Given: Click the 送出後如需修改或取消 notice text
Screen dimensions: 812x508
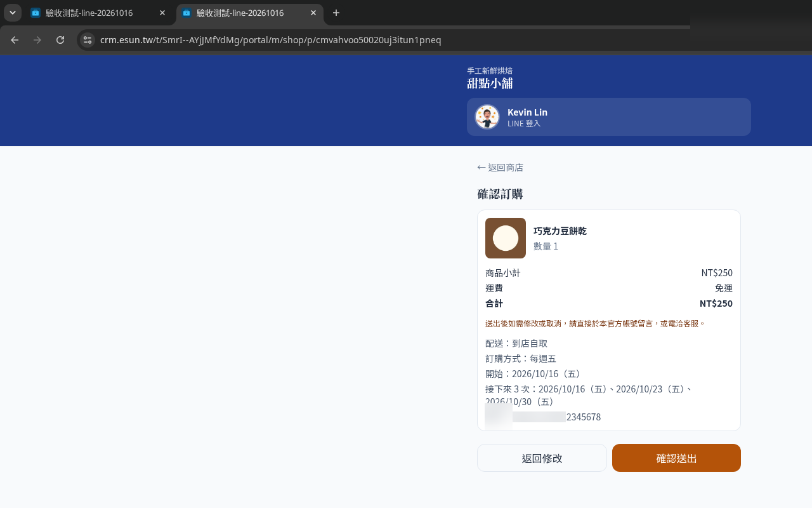Looking at the screenshot, I should pyautogui.click(x=595, y=324).
